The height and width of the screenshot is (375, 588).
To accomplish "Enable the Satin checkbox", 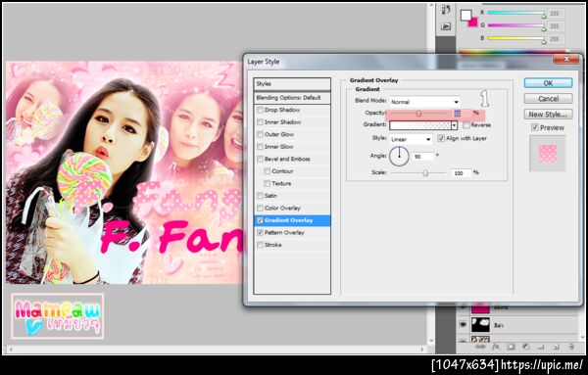I will (260, 196).
